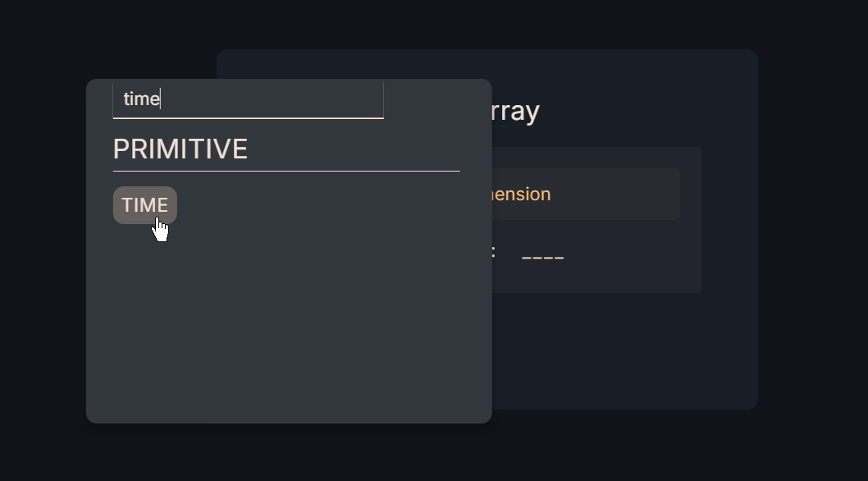Focus the search field containing "time"
This screenshot has height=481, width=868.
[x=246, y=99]
